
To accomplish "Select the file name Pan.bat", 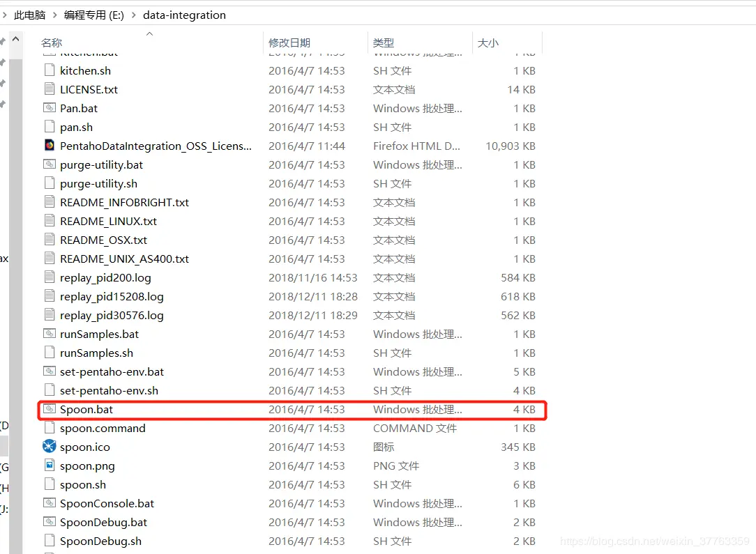I will click(x=79, y=109).
